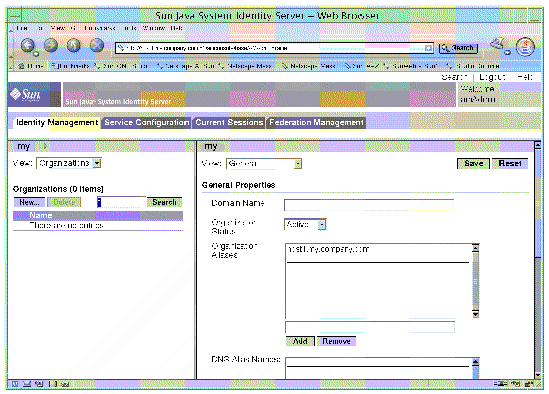
Task: Click the Logout link in the page header
Action: pyautogui.click(x=492, y=77)
